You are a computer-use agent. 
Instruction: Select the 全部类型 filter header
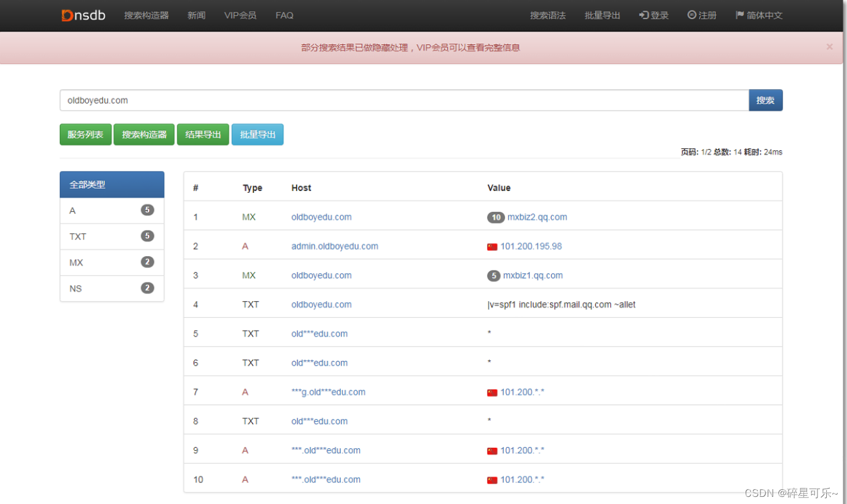point(112,185)
